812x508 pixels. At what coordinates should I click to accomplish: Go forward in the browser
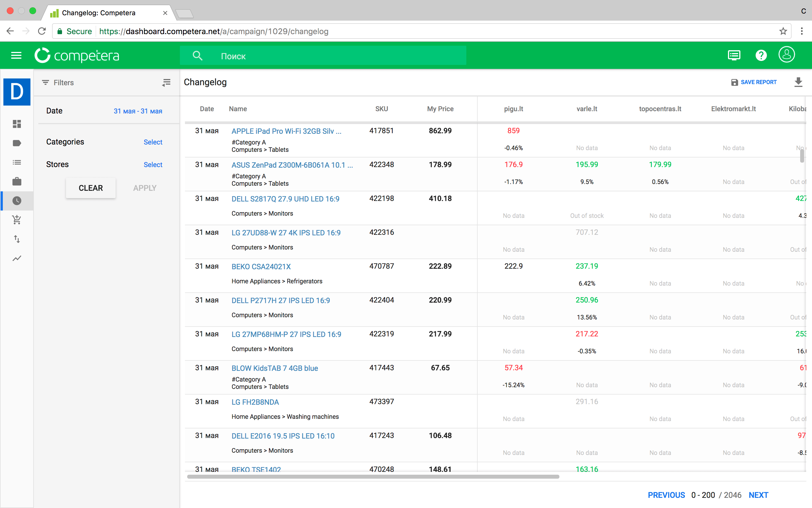tap(26, 31)
